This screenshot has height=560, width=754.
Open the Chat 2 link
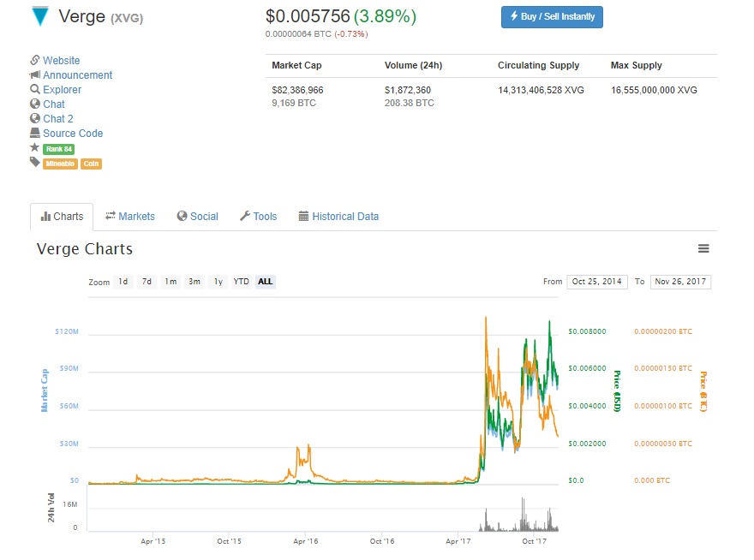coord(58,119)
